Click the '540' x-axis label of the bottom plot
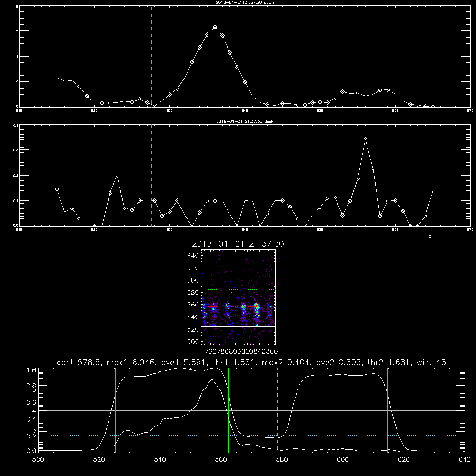476x476 pixels. point(160,460)
